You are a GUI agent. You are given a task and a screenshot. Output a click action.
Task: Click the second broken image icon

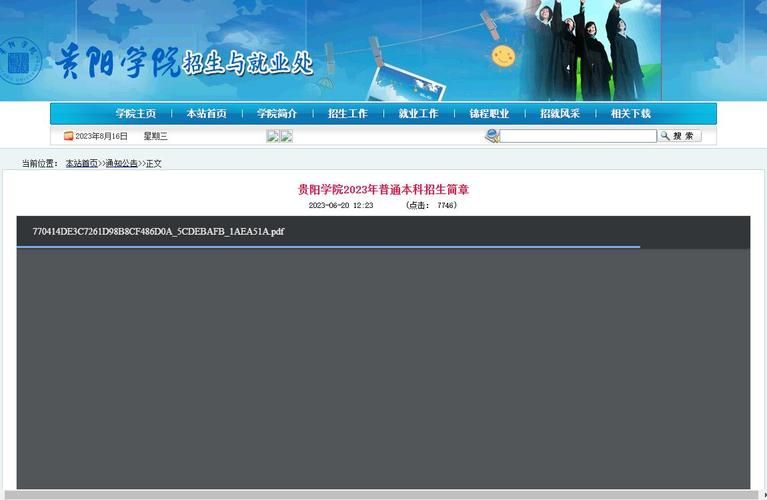click(x=287, y=136)
